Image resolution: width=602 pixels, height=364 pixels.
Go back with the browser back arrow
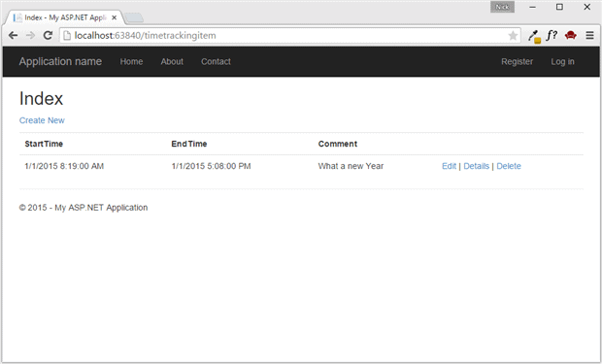point(13,35)
